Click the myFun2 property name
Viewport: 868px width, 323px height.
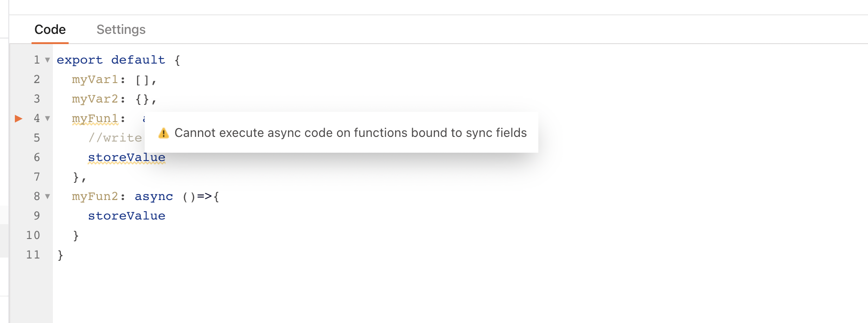(x=95, y=196)
